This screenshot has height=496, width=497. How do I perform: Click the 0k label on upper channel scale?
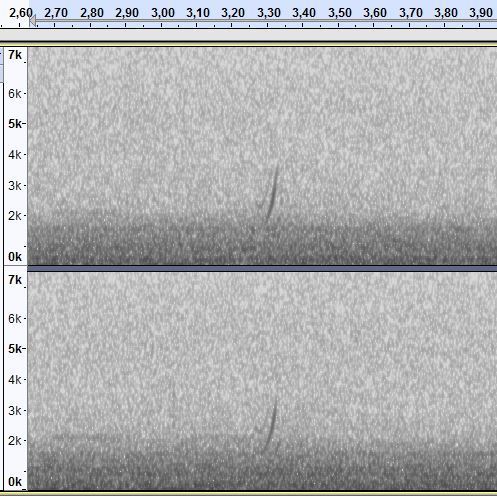click(x=15, y=257)
